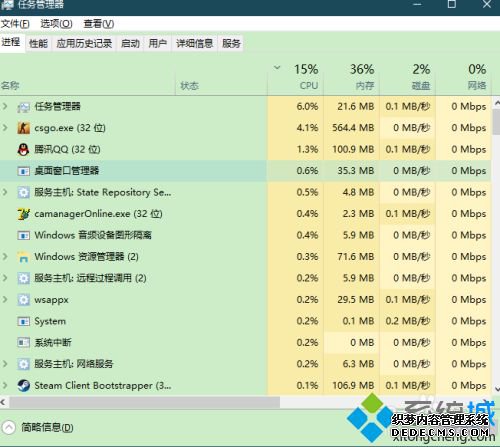Click the horizontal scrollbar thumb
Image resolution: width=500 pixels, height=447 pixels.
pos(144,402)
